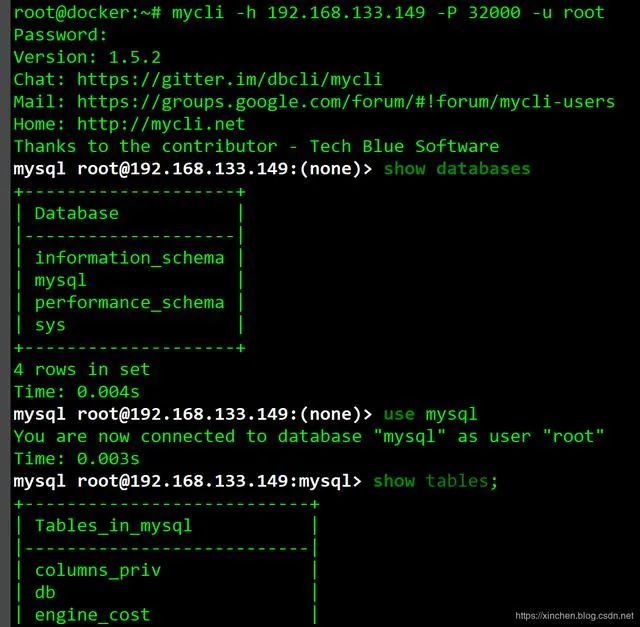Click the mycli command line at top

pyautogui.click(x=309, y=13)
